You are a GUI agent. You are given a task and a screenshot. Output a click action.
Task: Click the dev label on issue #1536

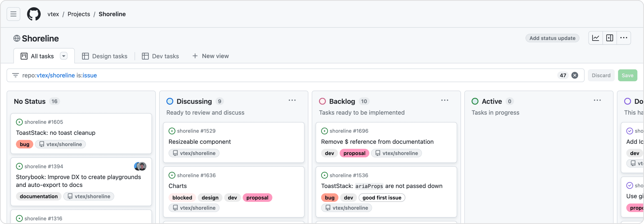click(348, 197)
